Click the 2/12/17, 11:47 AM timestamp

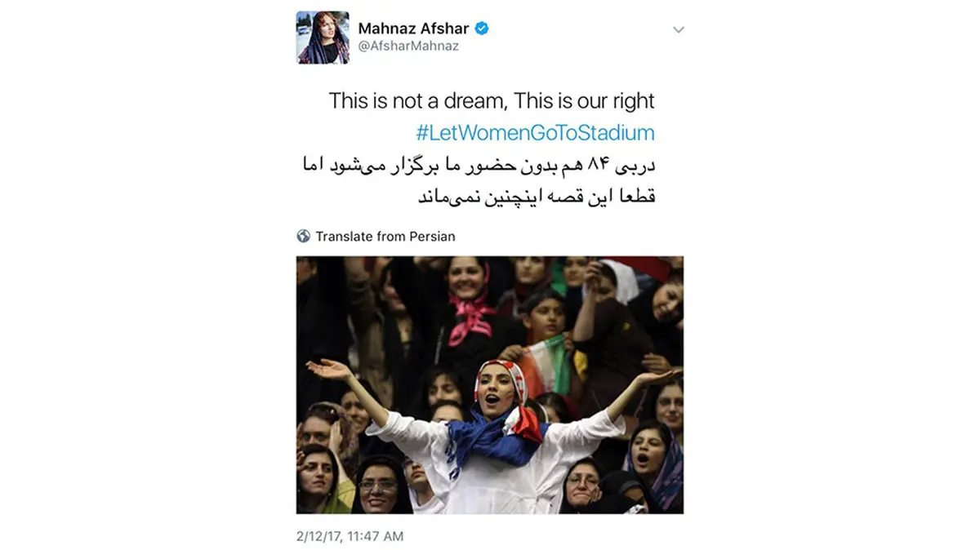coord(350,536)
